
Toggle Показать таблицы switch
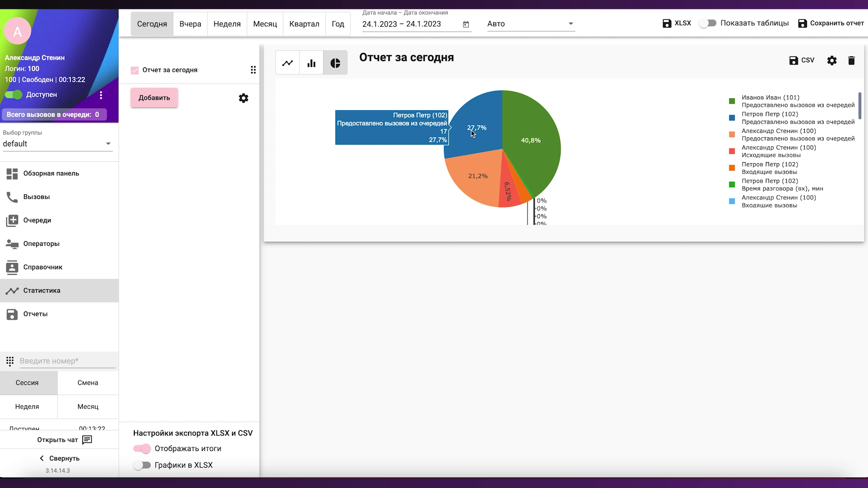coord(708,23)
